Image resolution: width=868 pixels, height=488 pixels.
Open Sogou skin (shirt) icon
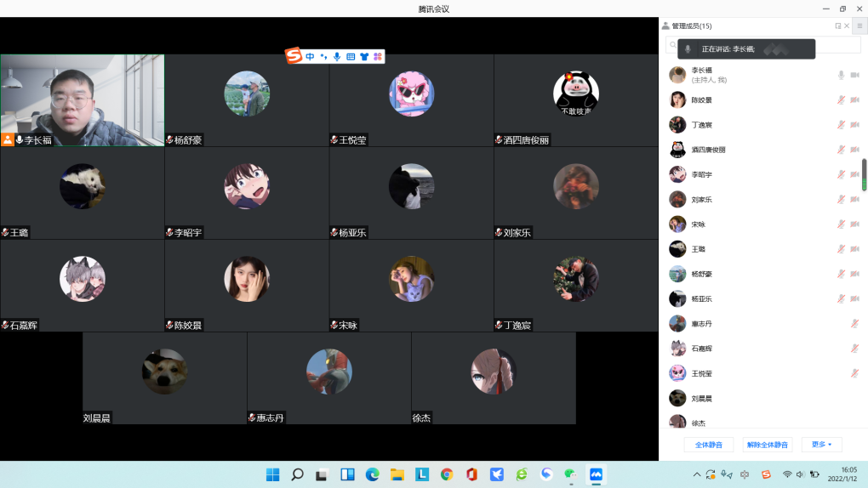tap(364, 57)
